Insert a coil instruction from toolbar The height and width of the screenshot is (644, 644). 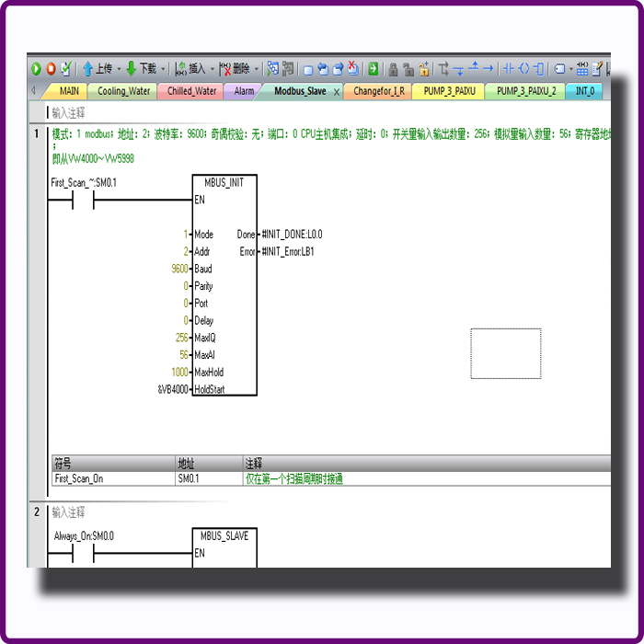click(523, 69)
